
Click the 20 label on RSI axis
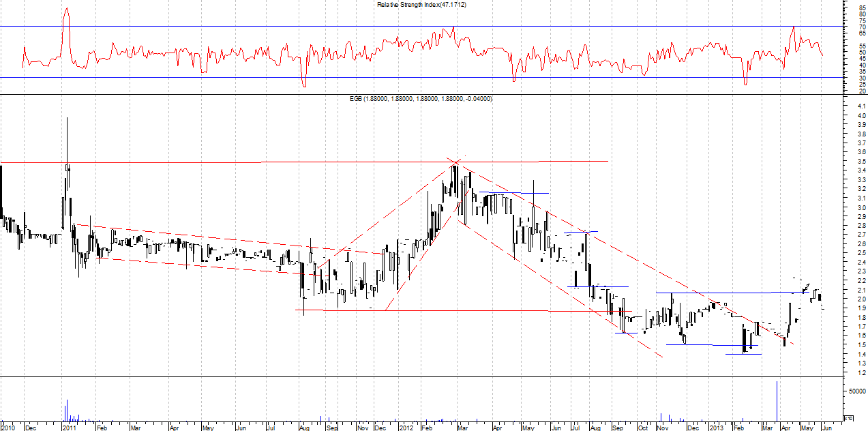click(x=862, y=91)
